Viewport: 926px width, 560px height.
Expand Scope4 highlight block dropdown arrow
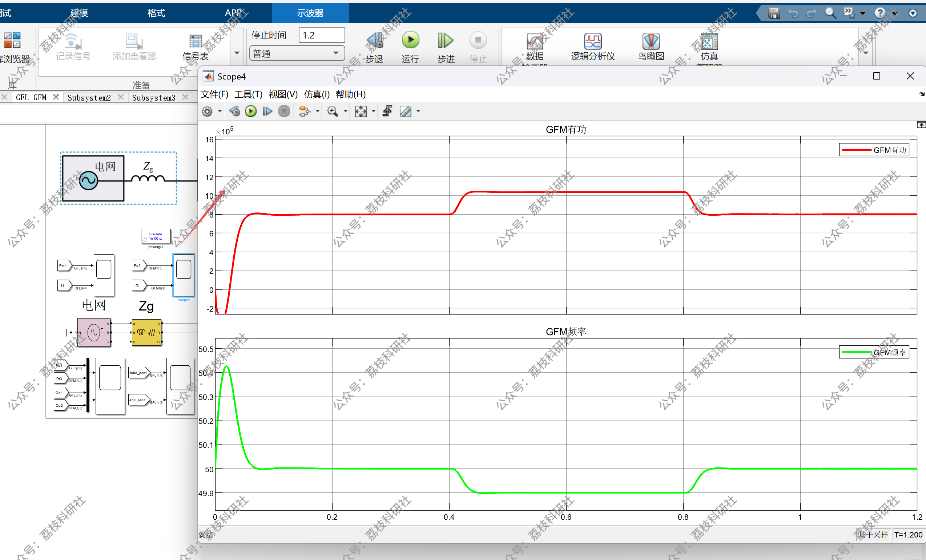click(318, 111)
